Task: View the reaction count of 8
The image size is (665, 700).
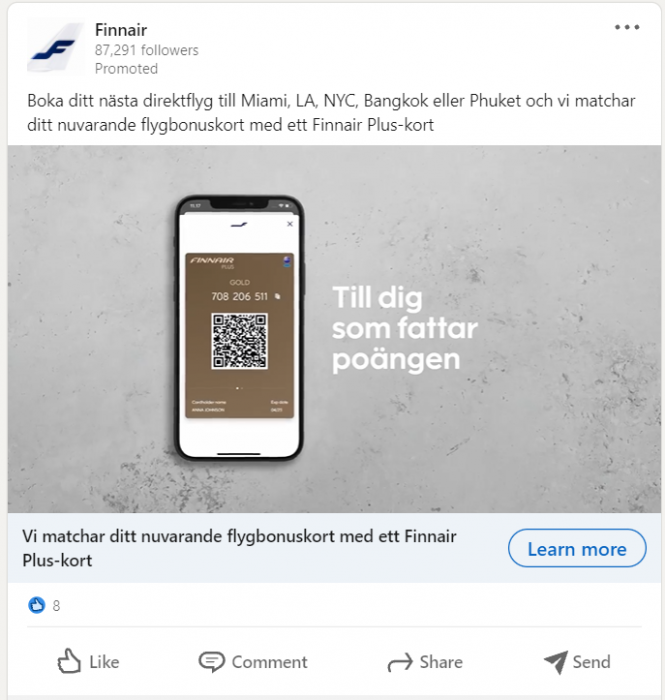Action: click(x=56, y=606)
